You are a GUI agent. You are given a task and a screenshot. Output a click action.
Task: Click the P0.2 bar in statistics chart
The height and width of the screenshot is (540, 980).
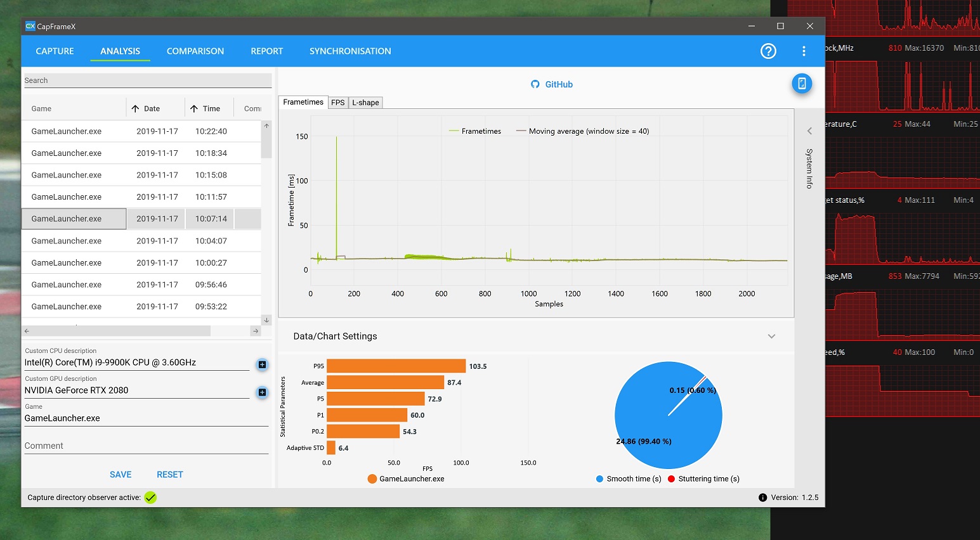[x=363, y=432]
